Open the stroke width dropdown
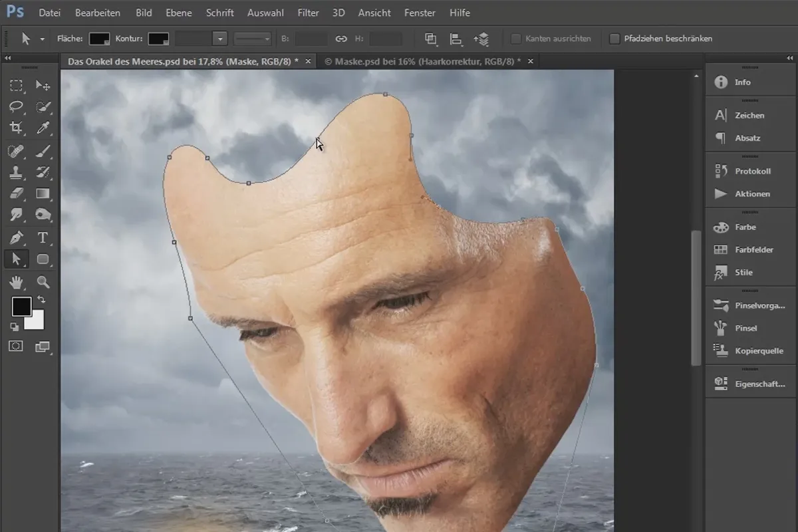Image resolution: width=798 pixels, height=532 pixels. [x=220, y=39]
